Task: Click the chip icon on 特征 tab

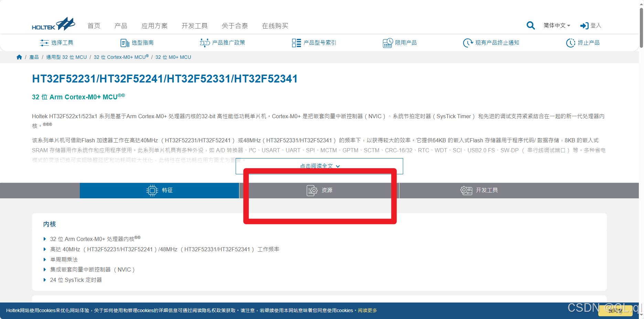Action: click(x=152, y=190)
